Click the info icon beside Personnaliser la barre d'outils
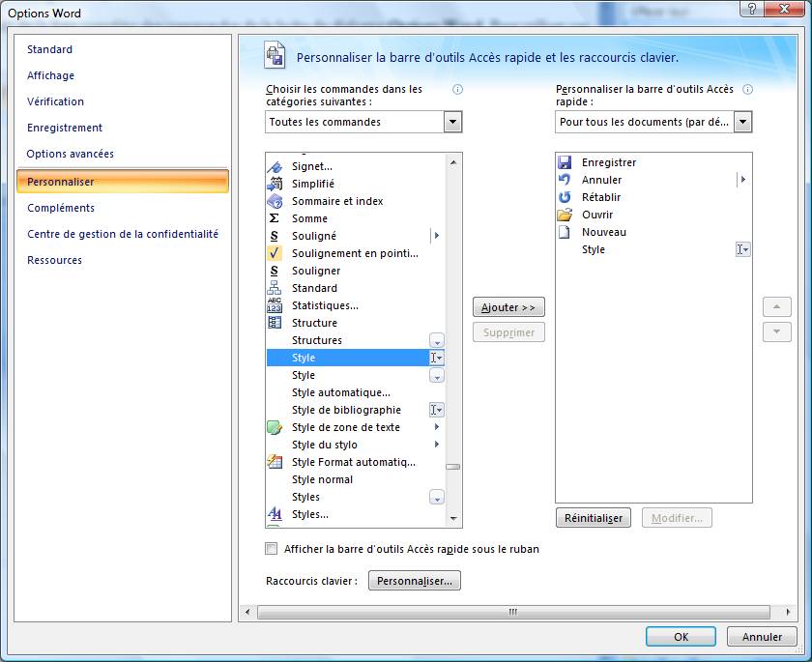 [748, 90]
